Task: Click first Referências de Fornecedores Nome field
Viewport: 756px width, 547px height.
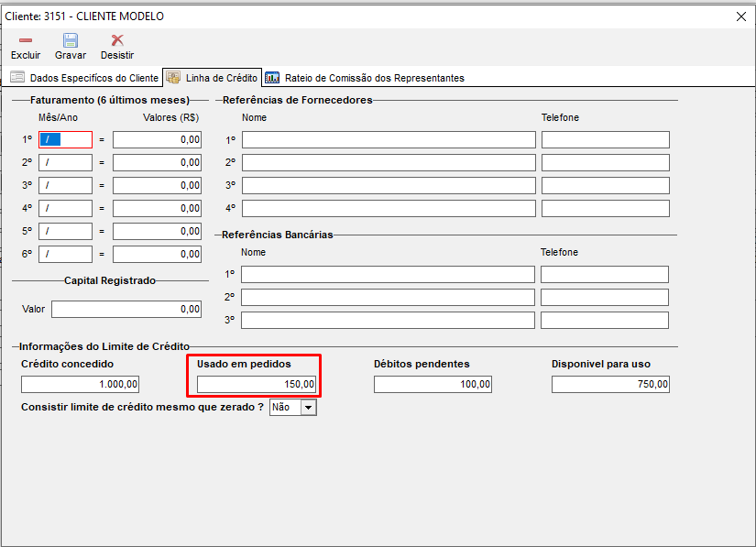Action: click(389, 139)
